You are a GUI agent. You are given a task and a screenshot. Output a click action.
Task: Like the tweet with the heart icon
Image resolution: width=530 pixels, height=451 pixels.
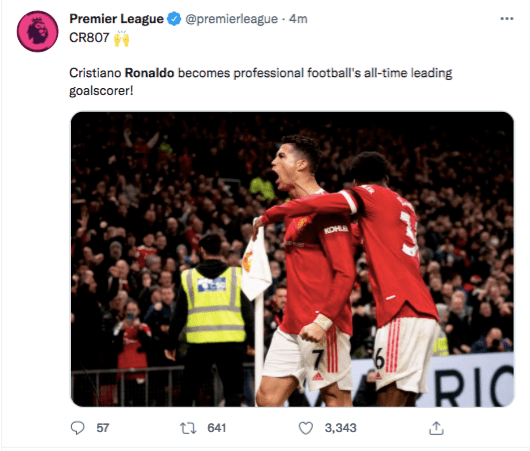point(306,428)
